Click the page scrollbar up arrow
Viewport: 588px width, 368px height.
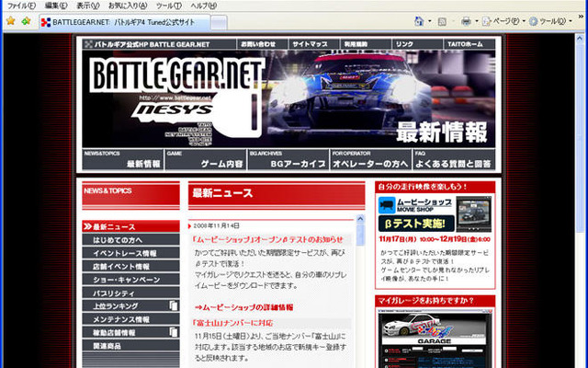coord(580,39)
